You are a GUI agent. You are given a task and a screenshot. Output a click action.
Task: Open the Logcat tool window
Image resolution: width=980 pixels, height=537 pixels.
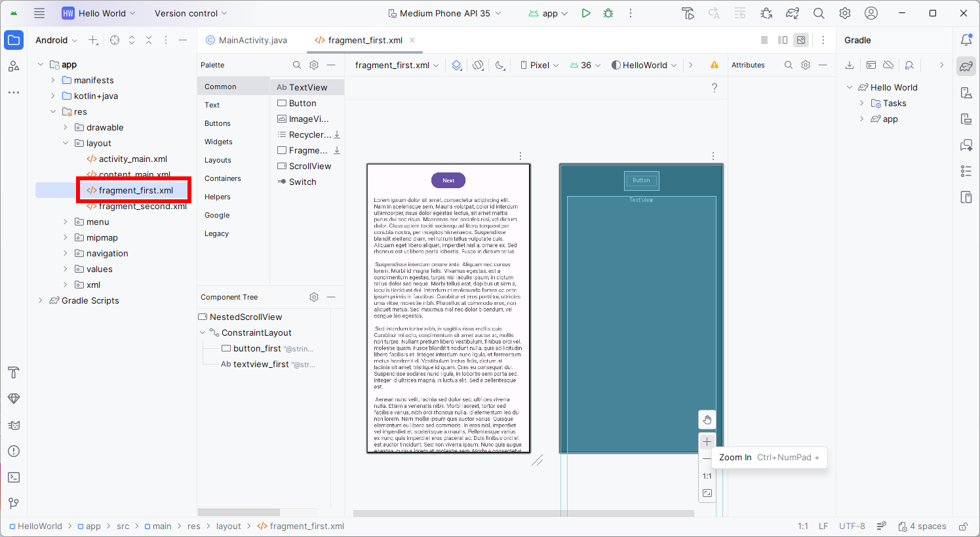tap(14, 425)
